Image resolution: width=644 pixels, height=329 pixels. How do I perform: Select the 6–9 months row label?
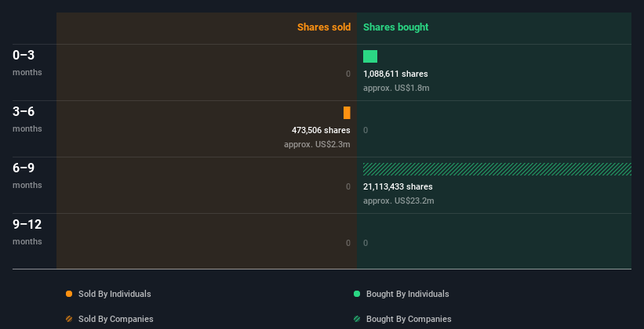[27, 175]
